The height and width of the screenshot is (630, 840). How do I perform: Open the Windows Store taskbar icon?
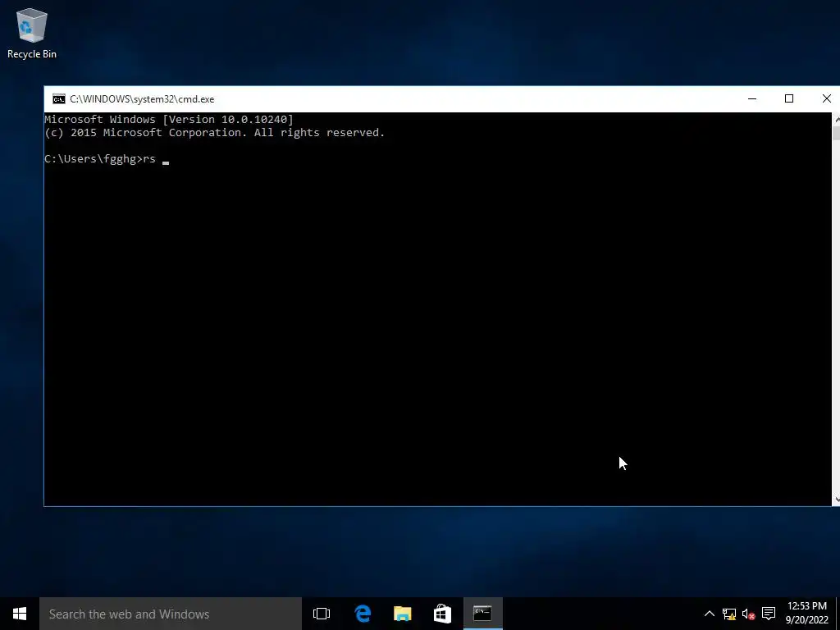point(442,614)
